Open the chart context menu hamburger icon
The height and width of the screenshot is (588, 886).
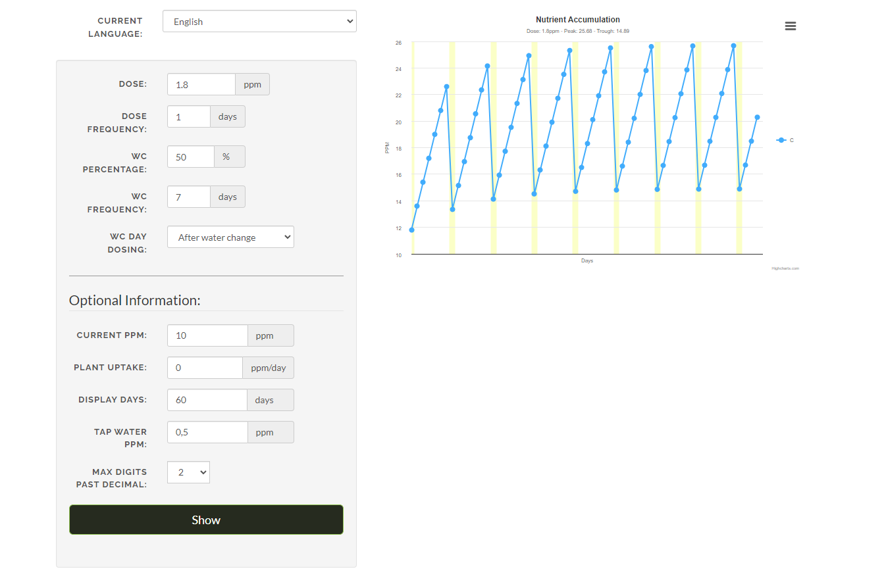coord(791,26)
